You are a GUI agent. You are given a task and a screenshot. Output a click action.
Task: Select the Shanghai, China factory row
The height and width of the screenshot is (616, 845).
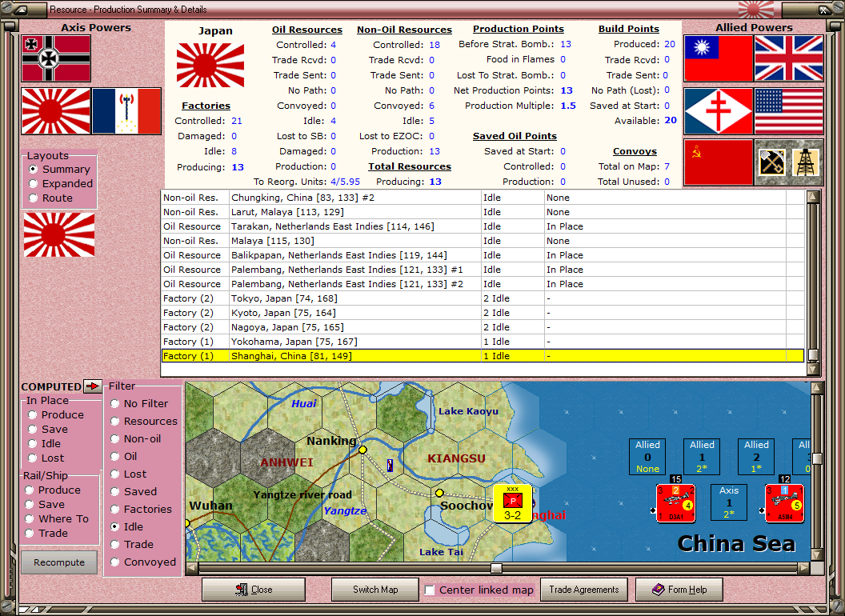483,356
